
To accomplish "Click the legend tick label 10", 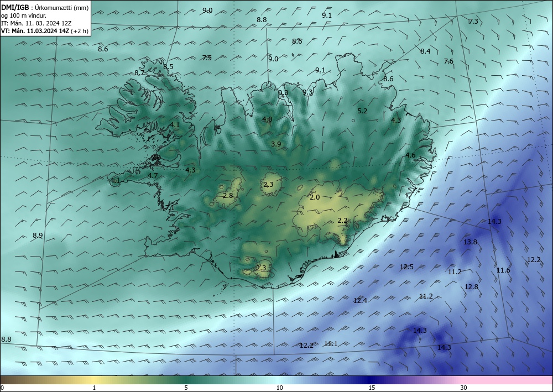I will click(x=279, y=388).
